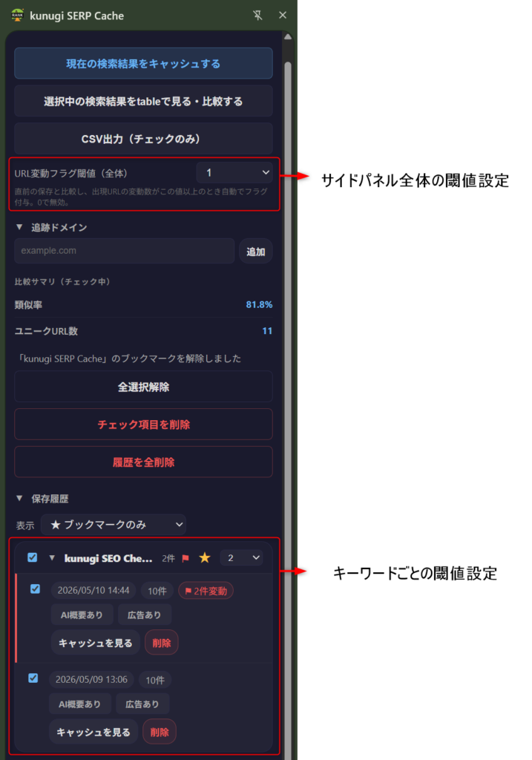Open the keyword threshold dropdown showing 2
The image size is (532, 760).
242,558
